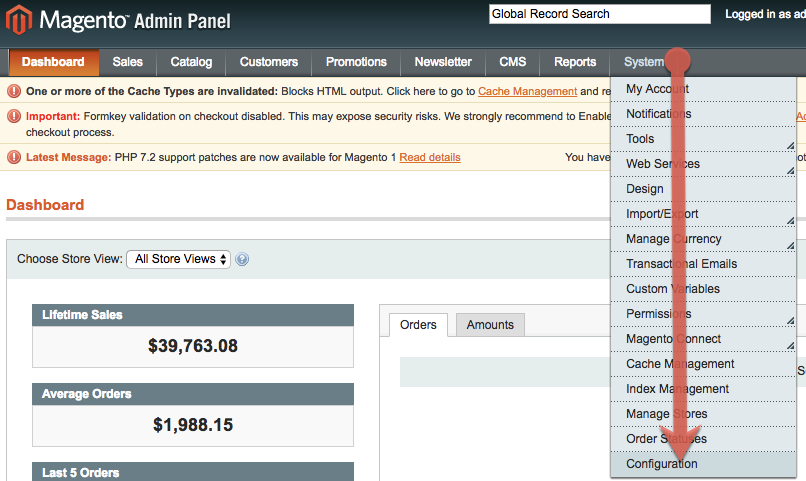Click the help icon beside store view
806x481 pixels.
[242, 259]
